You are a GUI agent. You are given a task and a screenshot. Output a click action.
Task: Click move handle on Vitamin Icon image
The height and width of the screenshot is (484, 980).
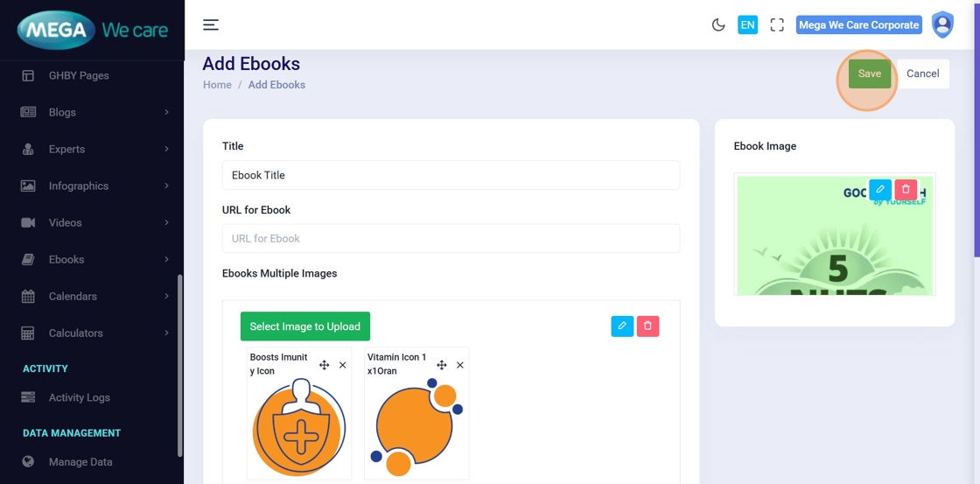point(442,365)
